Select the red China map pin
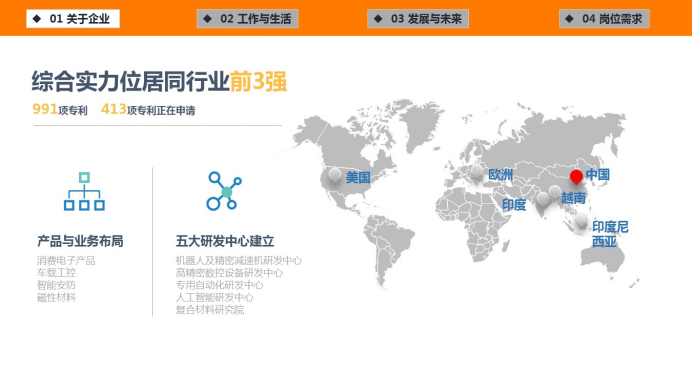The height and width of the screenshot is (390, 692). (576, 177)
